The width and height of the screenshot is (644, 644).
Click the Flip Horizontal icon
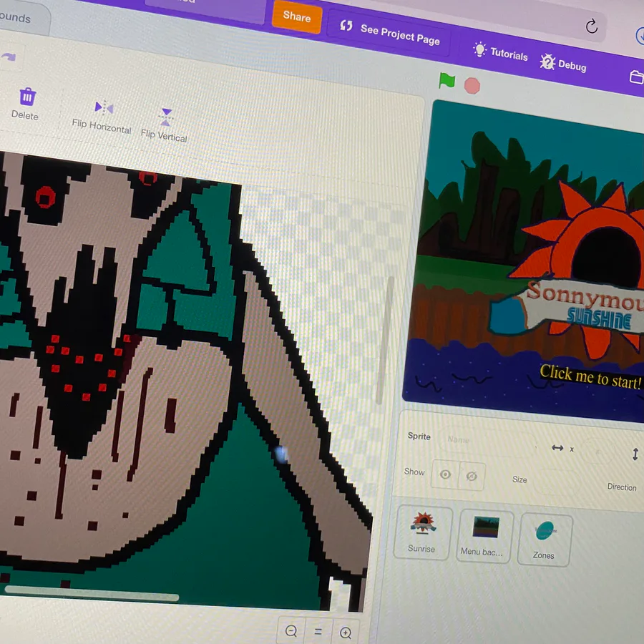[x=104, y=107]
